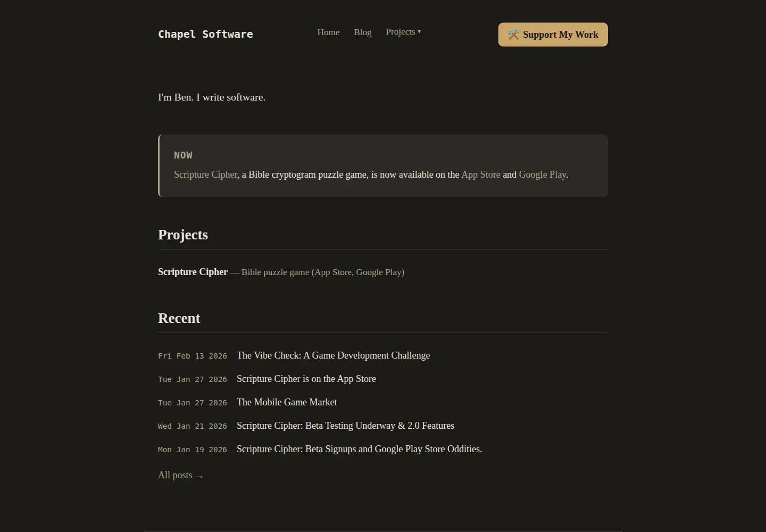Read The Vibe Check game development post
The image size is (766, 532).
[x=333, y=355]
